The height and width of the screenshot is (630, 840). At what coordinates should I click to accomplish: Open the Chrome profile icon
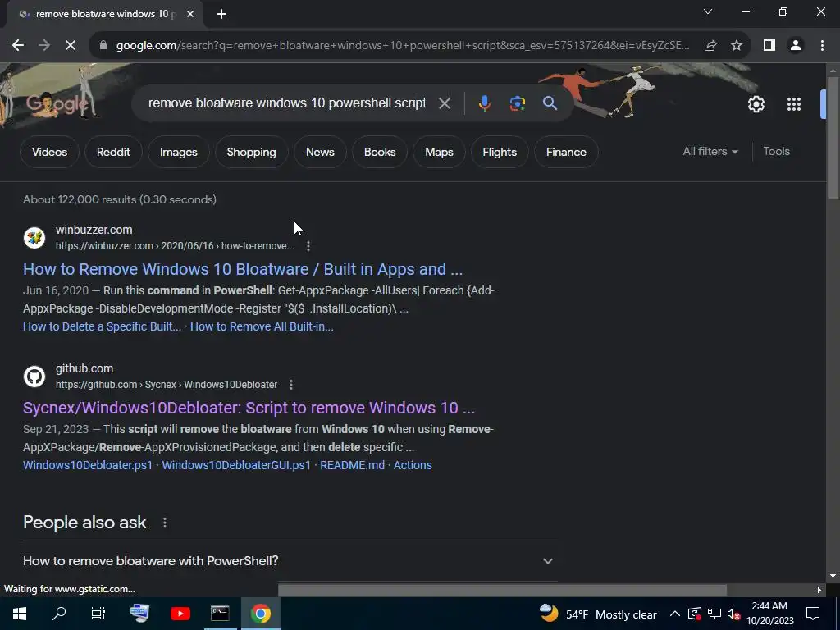(x=796, y=46)
